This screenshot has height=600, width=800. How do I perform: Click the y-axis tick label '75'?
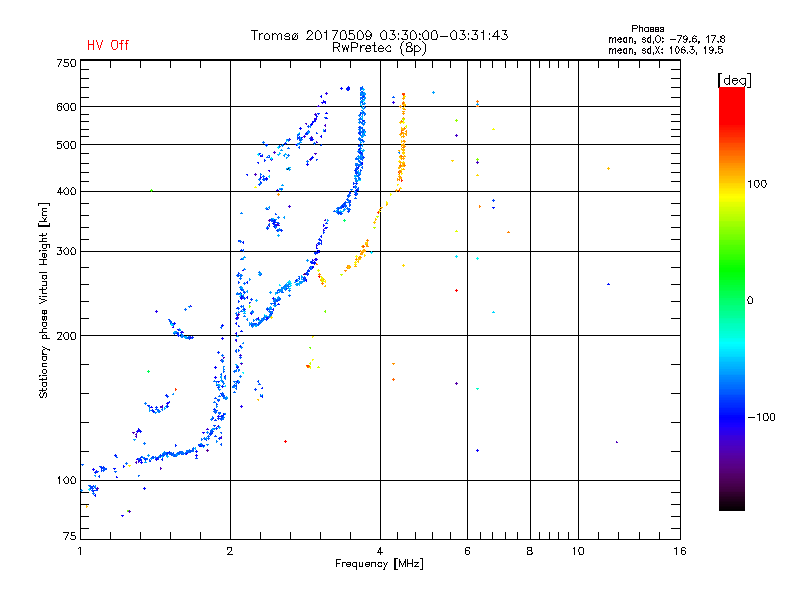click(70, 536)
